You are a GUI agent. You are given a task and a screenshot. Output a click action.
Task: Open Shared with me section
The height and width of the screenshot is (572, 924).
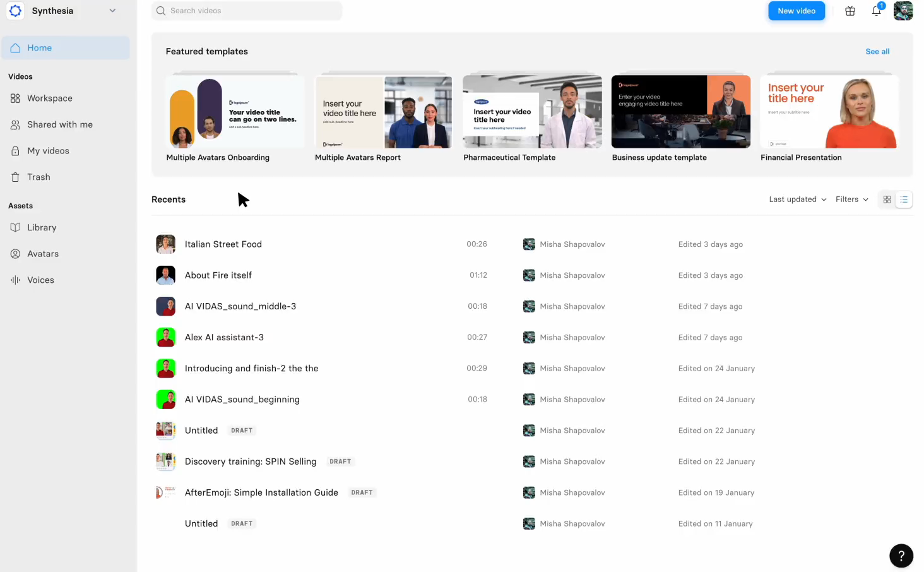pos(59,124)
